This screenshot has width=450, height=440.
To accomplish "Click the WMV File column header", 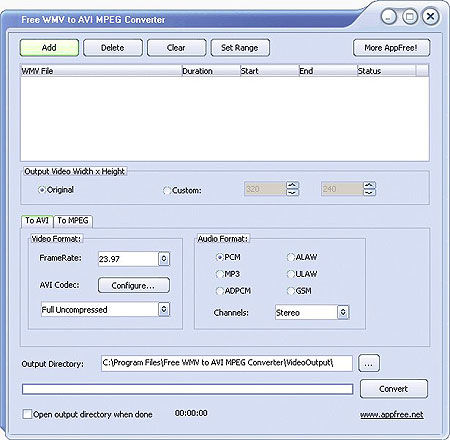I will click(x=101, y=71).
